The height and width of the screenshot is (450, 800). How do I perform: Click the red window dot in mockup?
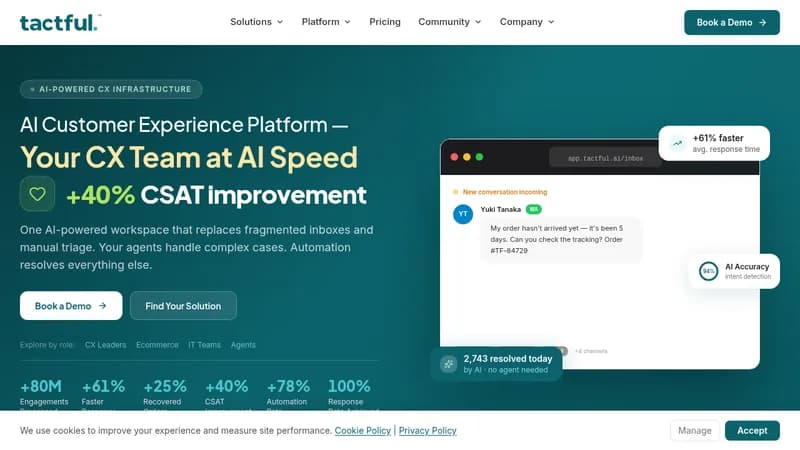(454, 157)
